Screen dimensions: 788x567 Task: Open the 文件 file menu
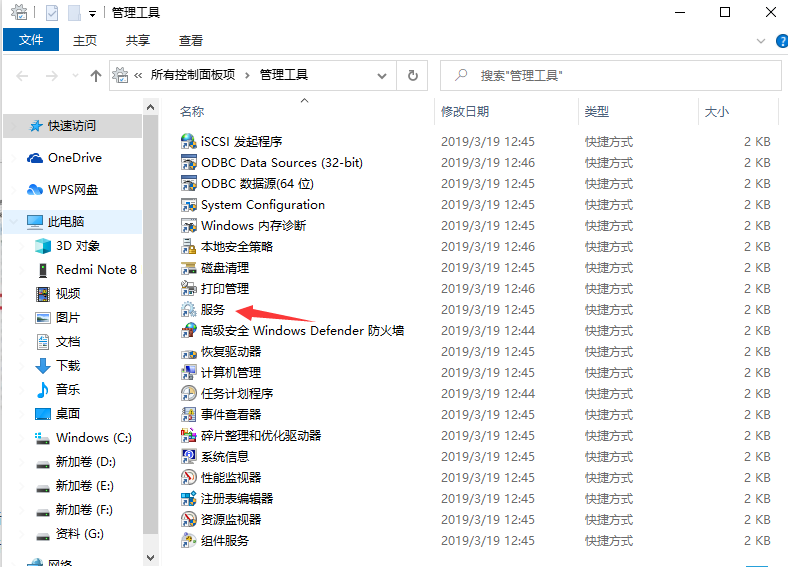[x=31, y=41]
